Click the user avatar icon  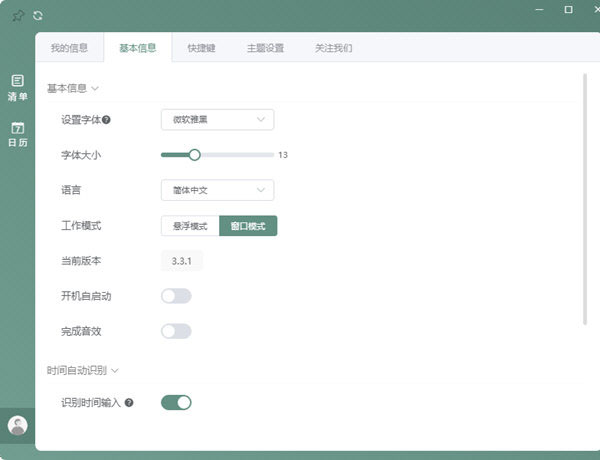[17, 425]
